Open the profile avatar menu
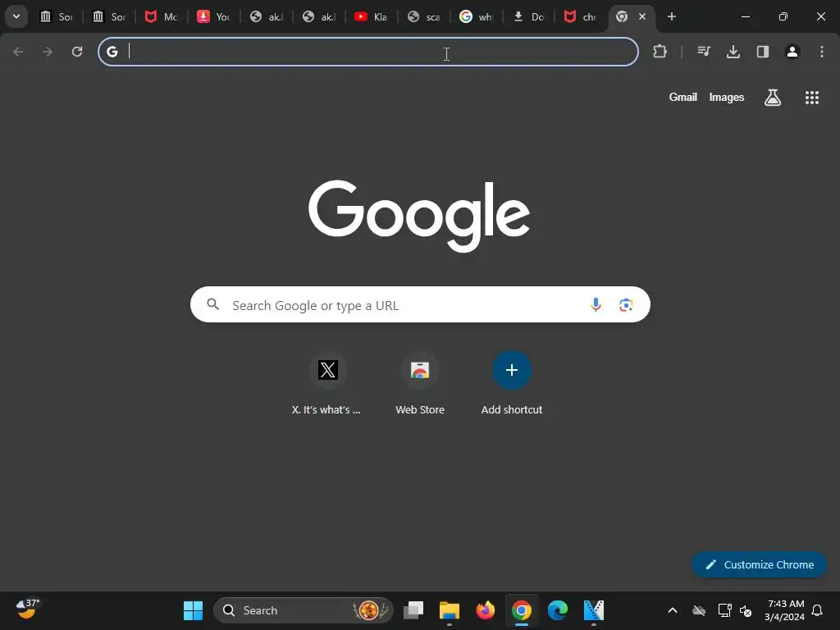This screenshot has height=630, width=840. [x=792, y=52]
